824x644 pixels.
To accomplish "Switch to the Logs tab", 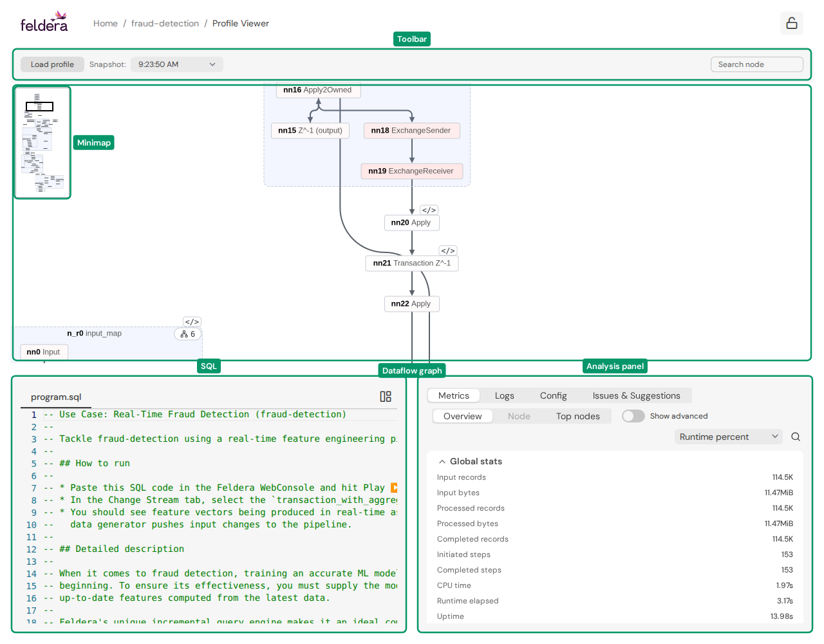I will [x=505, y=395].
